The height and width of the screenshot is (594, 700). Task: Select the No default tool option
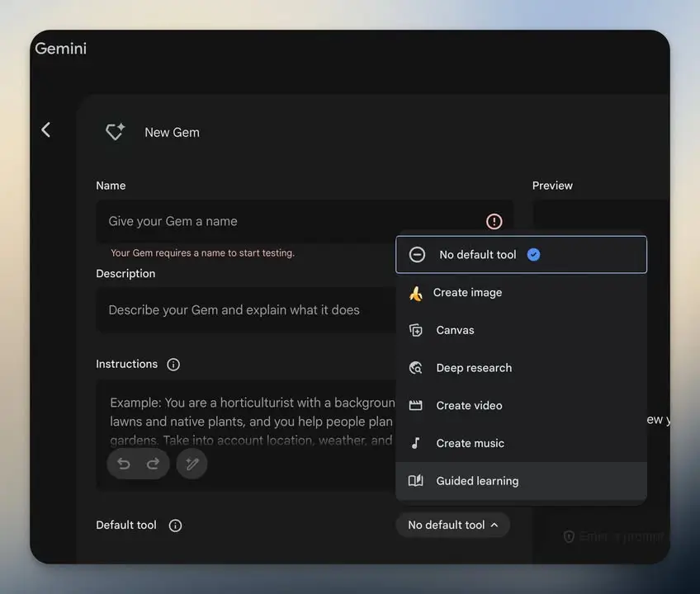point(521,254)
